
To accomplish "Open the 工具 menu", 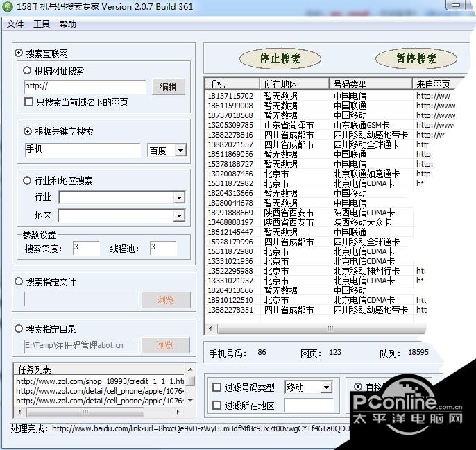I will coord(42,24).
